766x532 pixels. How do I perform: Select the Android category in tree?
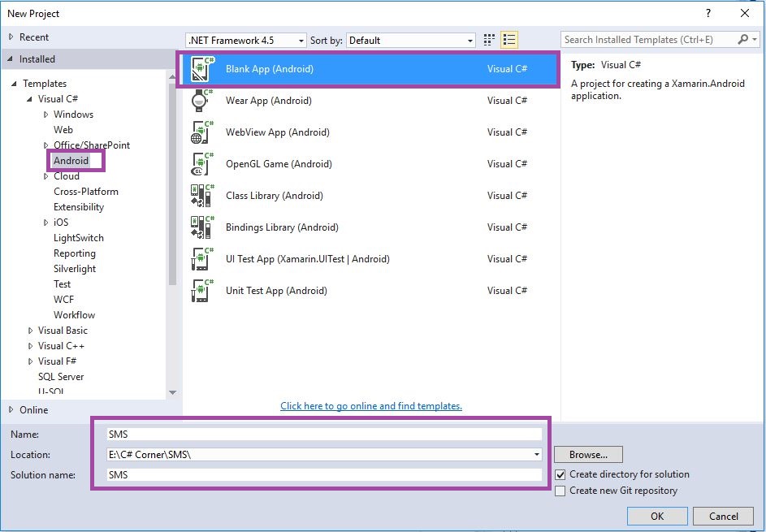71,161
